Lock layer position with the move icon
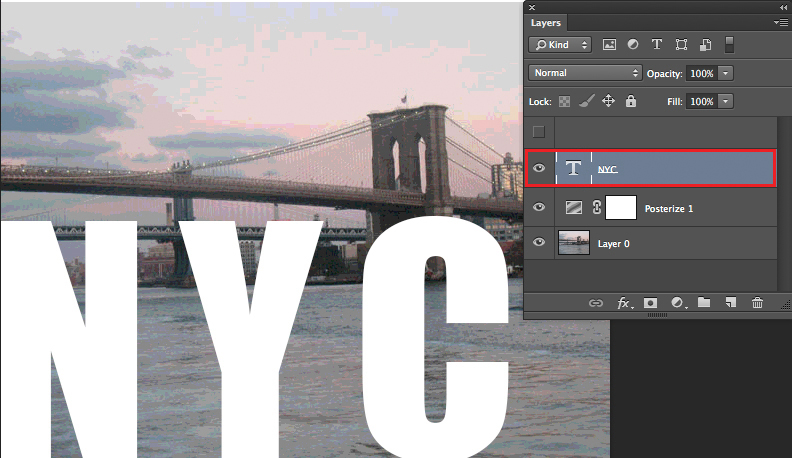Image resolution: width=792 pixels, height=458 pixels. tap(608, 101)
